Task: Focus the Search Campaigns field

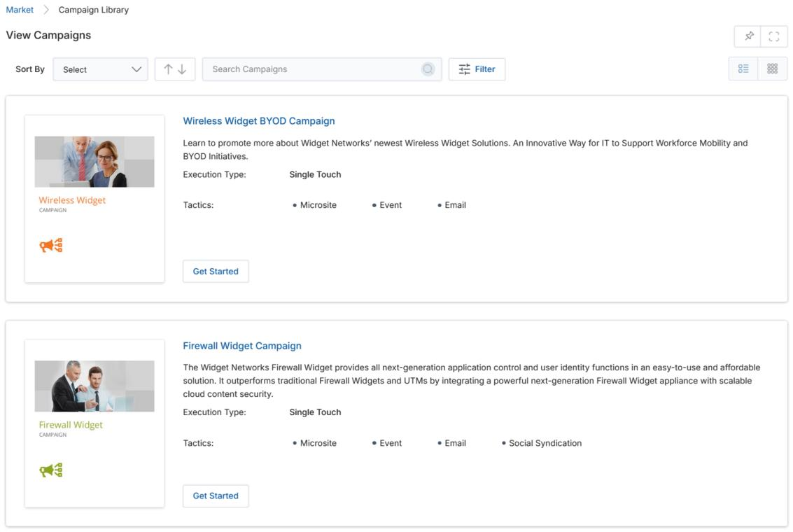Action: (x=322, y=69)
